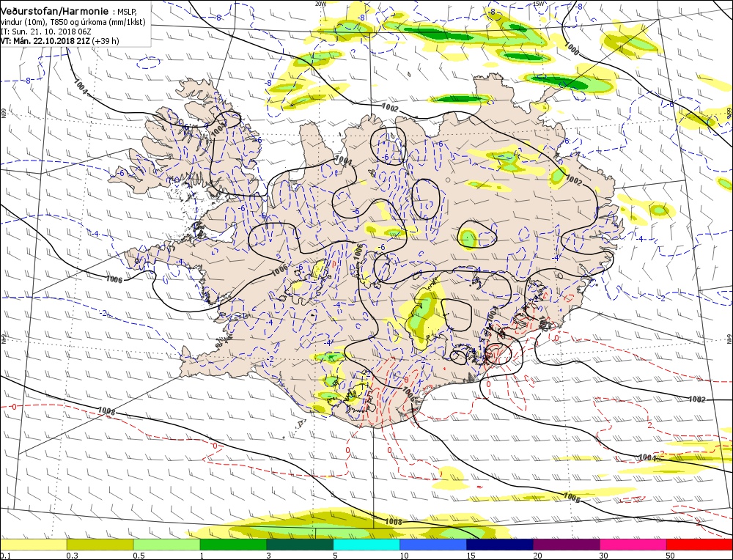
Task: Click the "20W" longitude label
Action: 321,4
